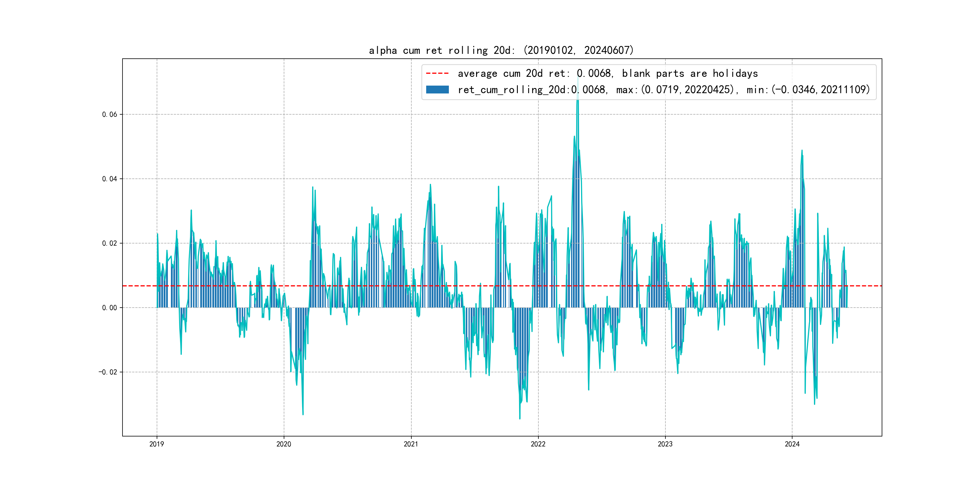This screenshot has width=980, height=490.
Task: Click the 0.04 y-axis tick label
Action: coord(109,179)
